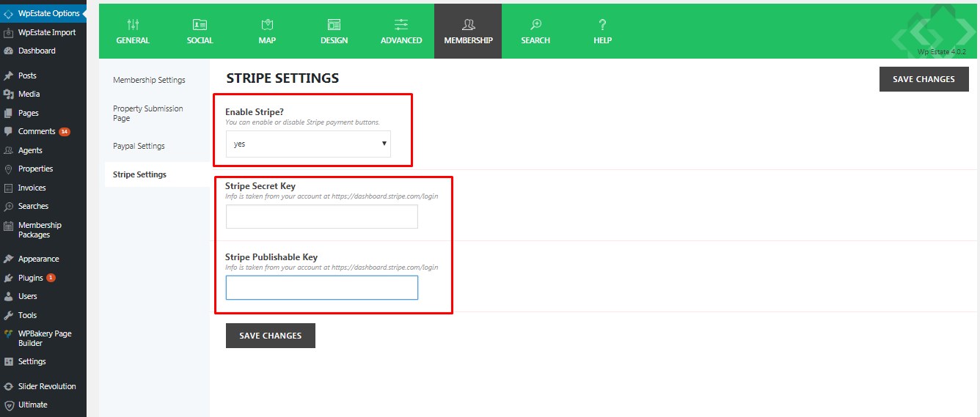Open Help question mark icon
Viewport: 980px width, 417px height.
pyautogui.click(x=602, y=25)
